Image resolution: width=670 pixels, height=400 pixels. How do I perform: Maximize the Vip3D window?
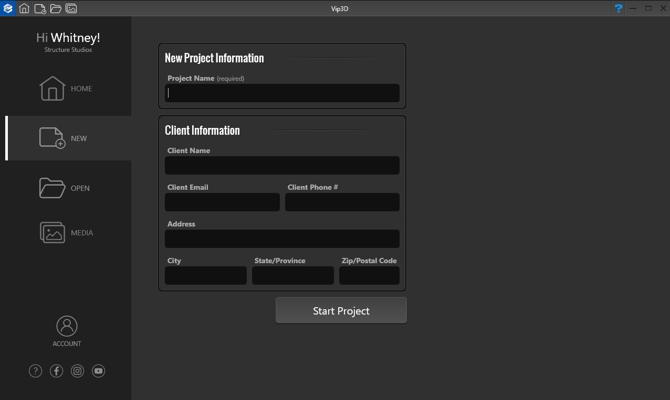coord(648,8)
